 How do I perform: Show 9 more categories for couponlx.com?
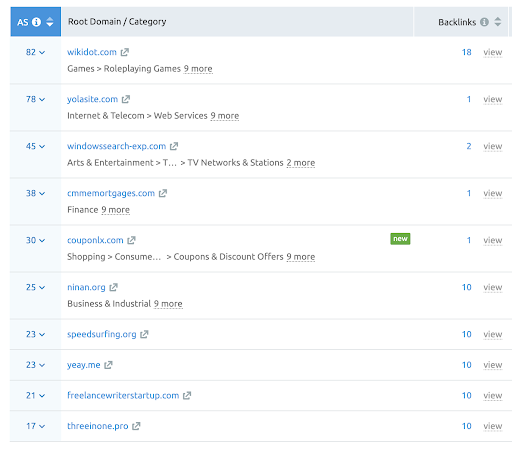(x=301, y=257)
